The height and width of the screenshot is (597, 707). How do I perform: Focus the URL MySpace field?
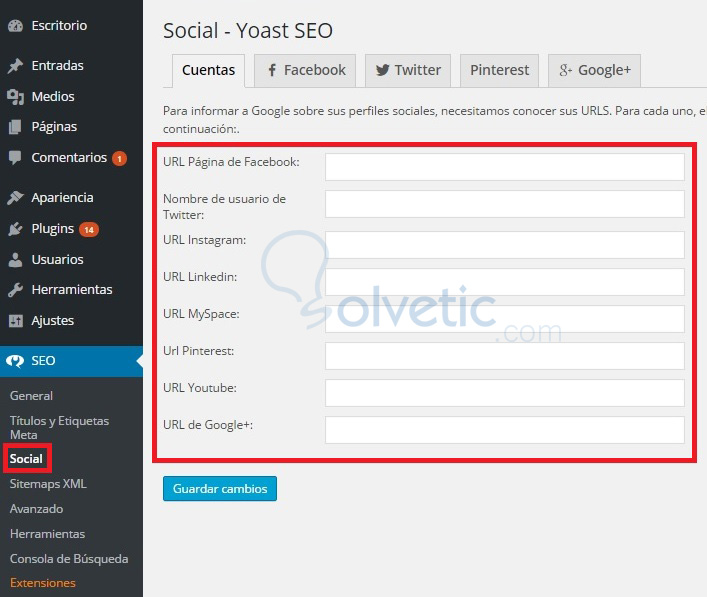coord(505,319)
